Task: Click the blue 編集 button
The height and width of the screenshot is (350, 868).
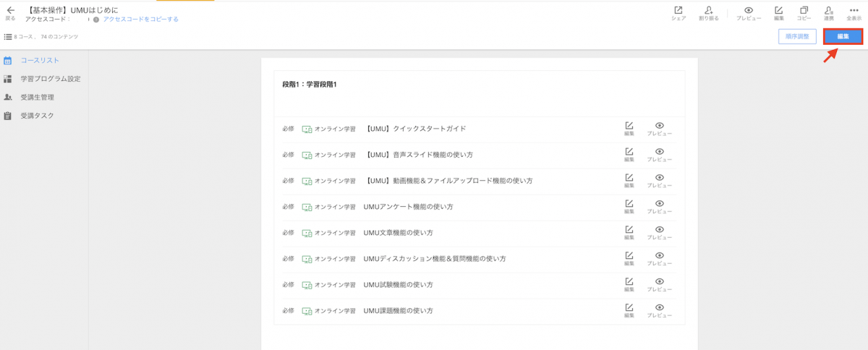Action: tap(843, 36)
